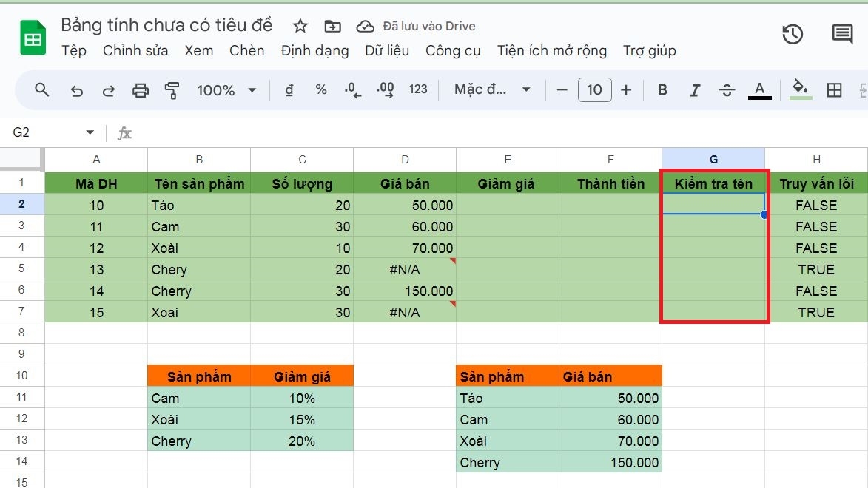Undo the last action
The height and width of the screenshot is (488, 868).
pyautogui.click(x=76, y=89)
